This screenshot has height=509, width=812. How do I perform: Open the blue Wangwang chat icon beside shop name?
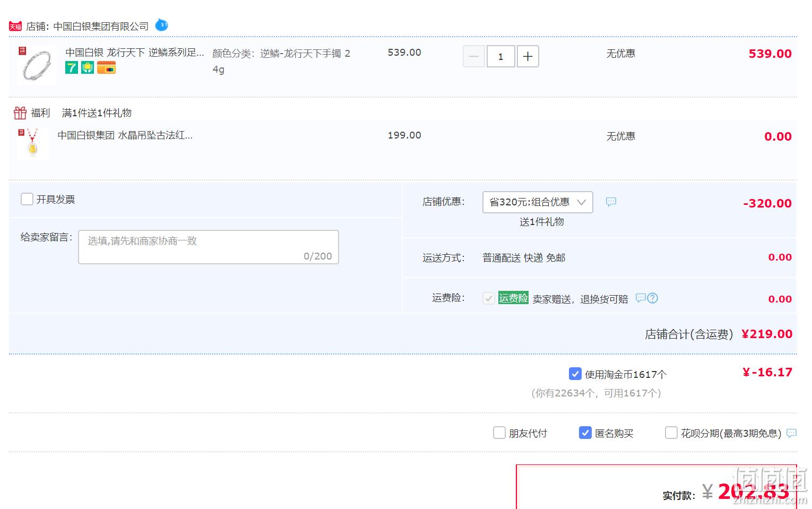[161, 25]
